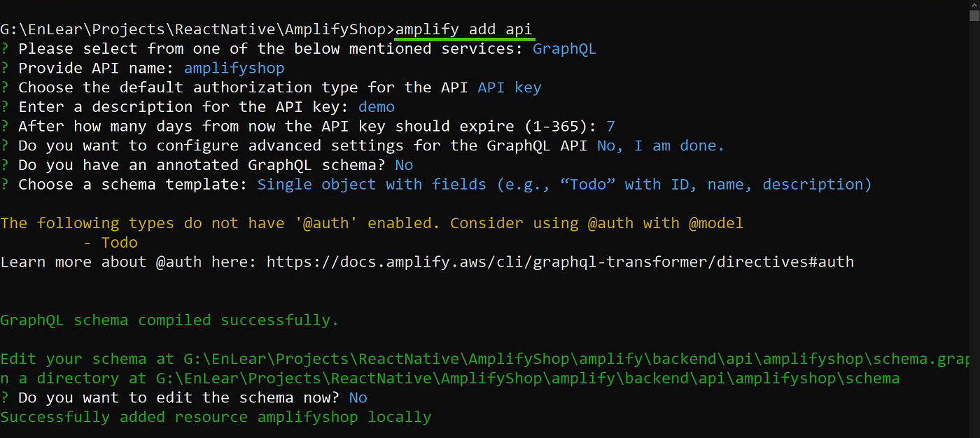
Task: Click the '- Todo' type entry
Action: point(110,243)
